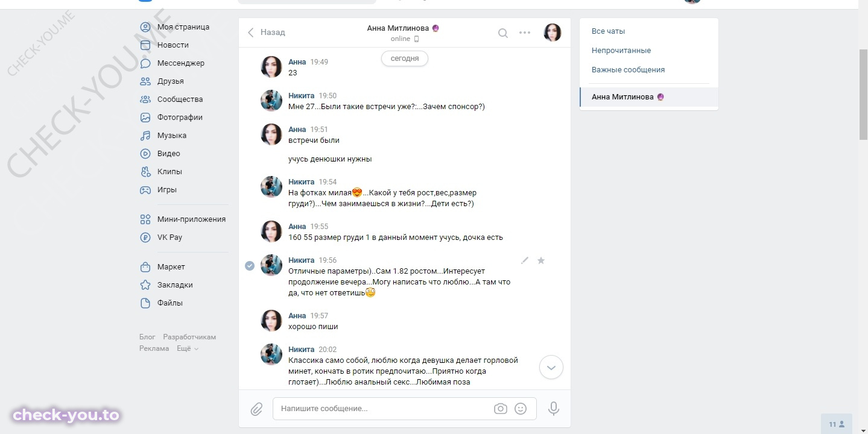Viewport: 868px width, 434px height.
Task: Select Анна Митлинова chat tab on right
Action: point(649,97)
